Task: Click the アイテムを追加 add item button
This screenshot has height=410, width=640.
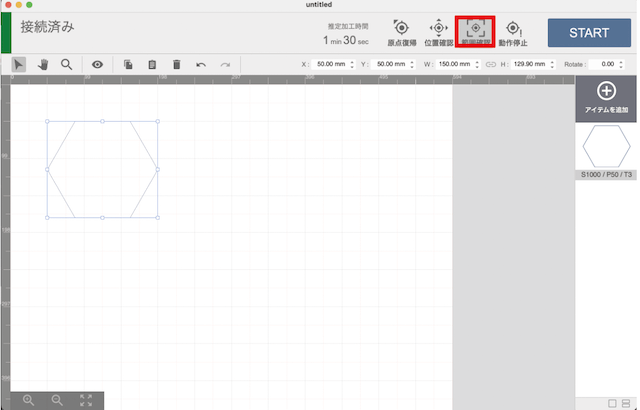Action: [606, 97]
